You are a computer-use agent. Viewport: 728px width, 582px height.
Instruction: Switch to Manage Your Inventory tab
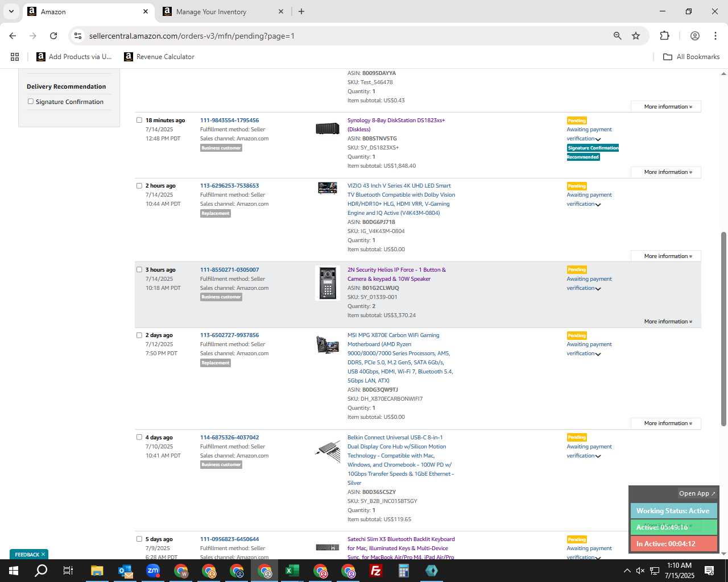click(x=224, y=11)
